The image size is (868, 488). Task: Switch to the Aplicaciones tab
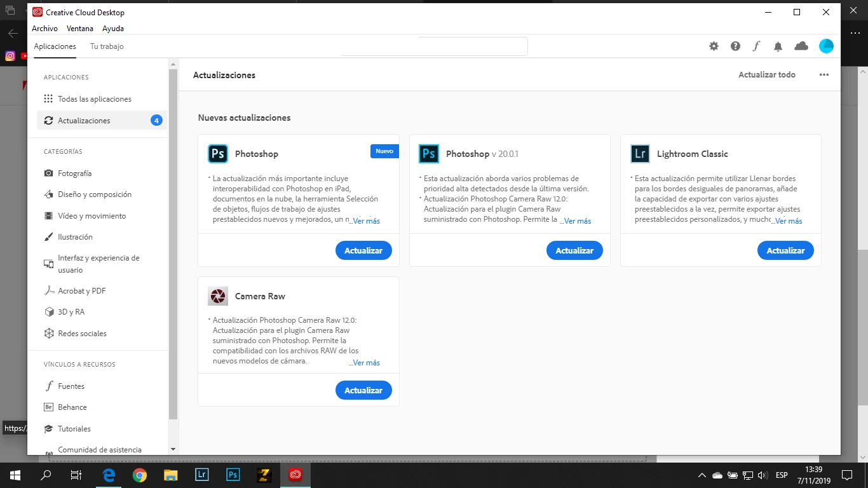tap(55, 46)
